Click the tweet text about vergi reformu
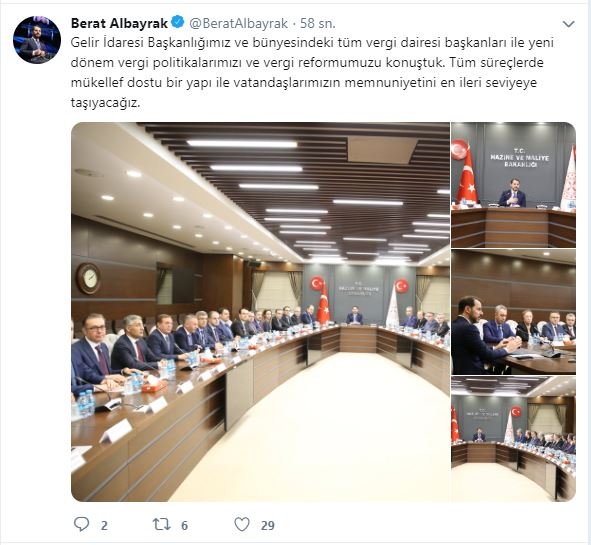 tap(312, 72)
